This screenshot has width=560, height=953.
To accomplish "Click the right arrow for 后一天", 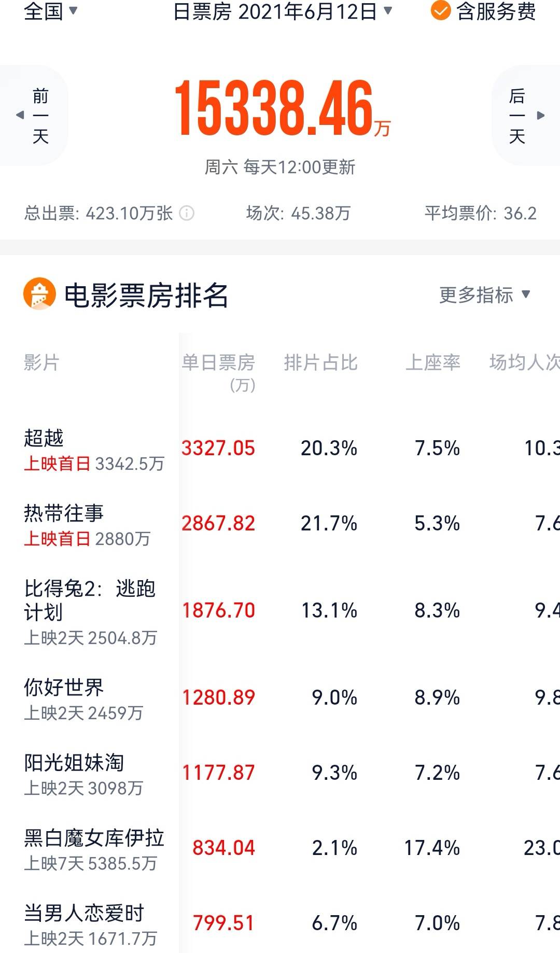I will [x=541, y=115].
